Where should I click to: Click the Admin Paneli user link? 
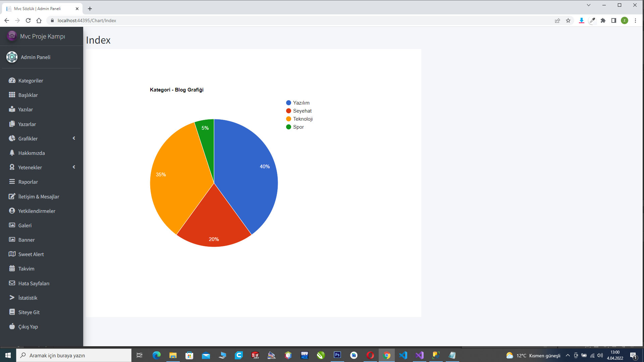pyautogui.click(x=36, y=57)
